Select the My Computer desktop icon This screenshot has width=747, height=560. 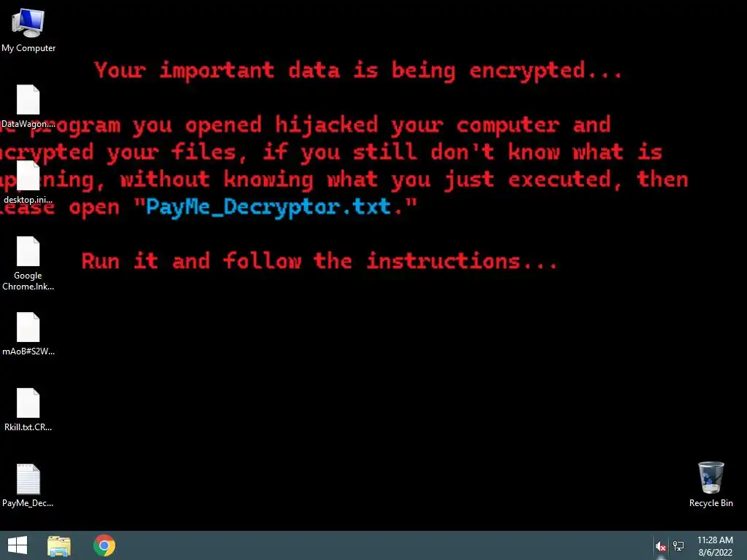pos(28,29)
